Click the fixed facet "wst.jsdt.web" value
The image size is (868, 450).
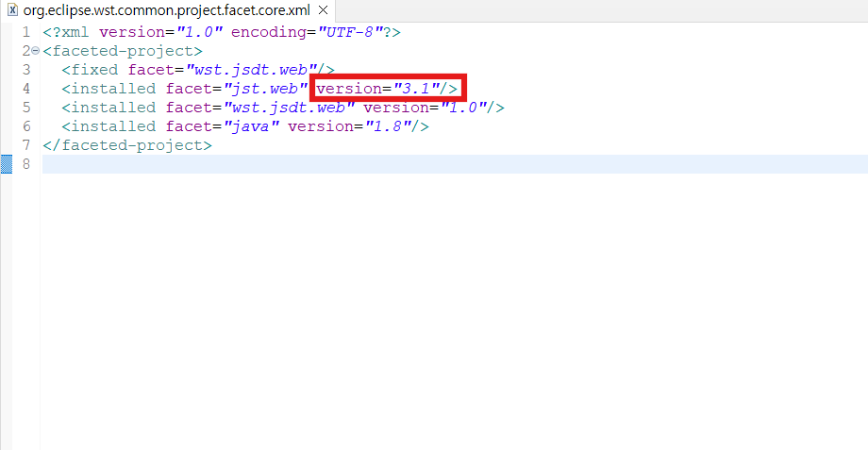click(x=251, y=70)
